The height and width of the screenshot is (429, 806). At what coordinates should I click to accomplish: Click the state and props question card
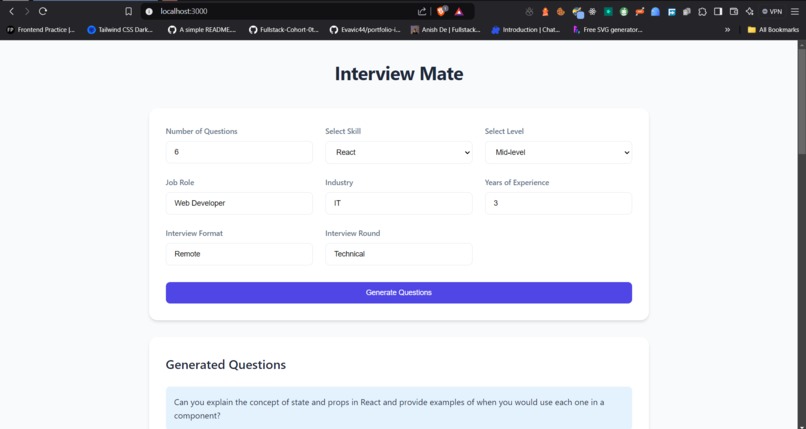tap(399, 408)
